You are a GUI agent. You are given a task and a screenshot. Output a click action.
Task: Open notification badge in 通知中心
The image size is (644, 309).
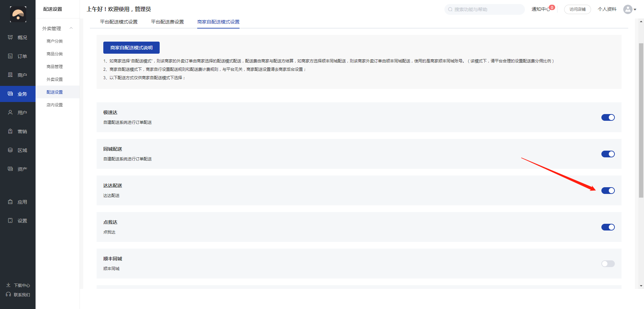coord(552,7)
